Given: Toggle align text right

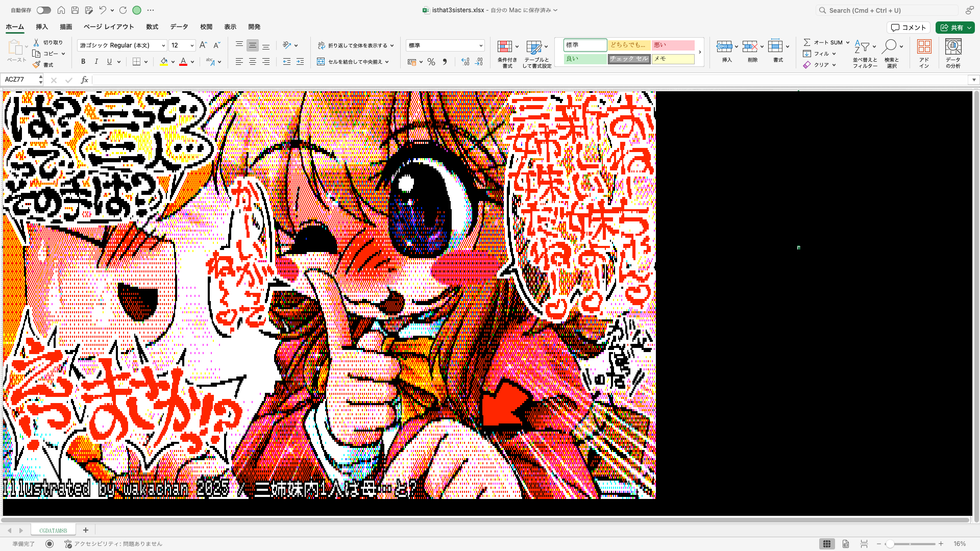Looking at the screenshot, I should (x=266, y=62).
